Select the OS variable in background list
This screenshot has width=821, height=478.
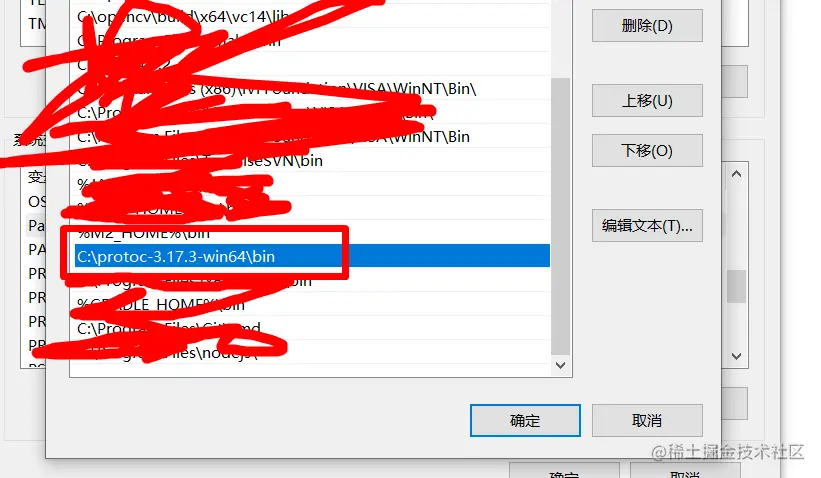36,202
